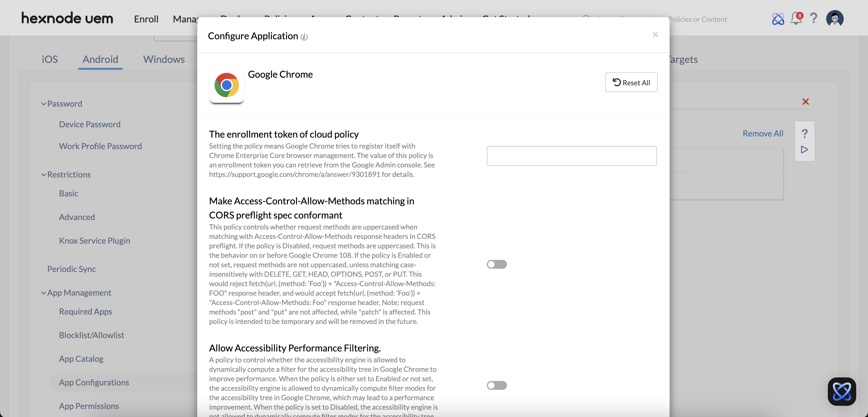Viewport: 868px width, 417px height.
Task: Toggle the CORS preflight spec conformant switch
Action: 497,264
